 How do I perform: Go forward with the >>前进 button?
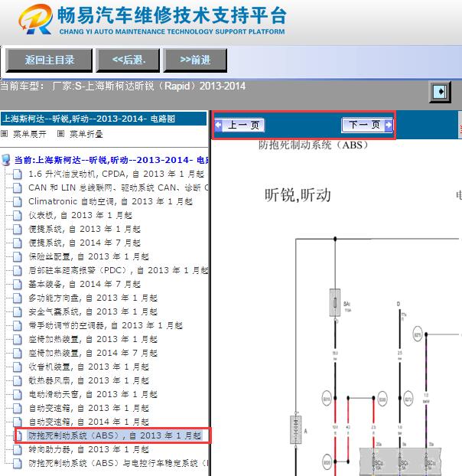coord(195,60)
